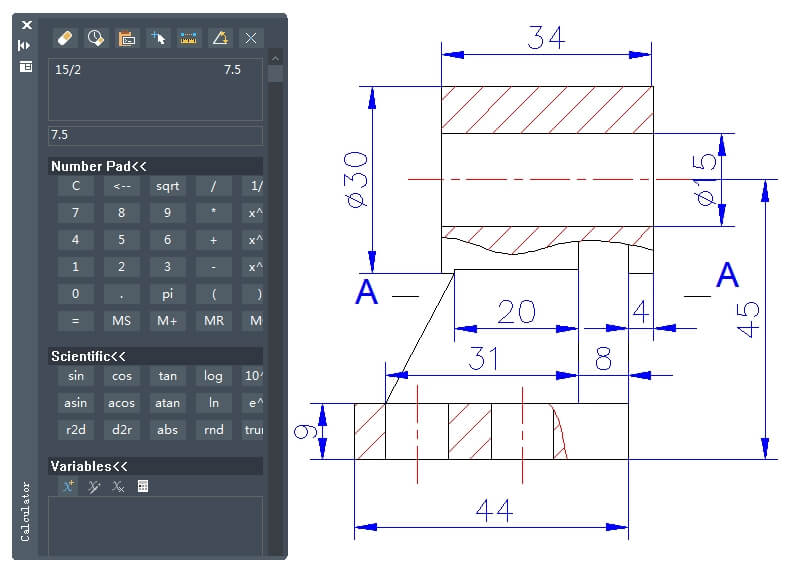Click the small calculator icon under Variables
The image size is (798, 570).
click(143, 487)
